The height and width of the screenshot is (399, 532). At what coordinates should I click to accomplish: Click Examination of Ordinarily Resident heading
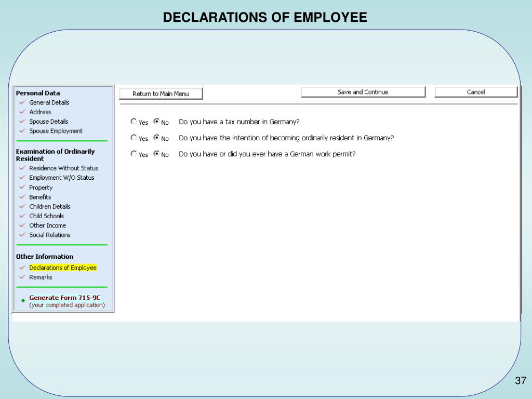(x=55, y=155)
